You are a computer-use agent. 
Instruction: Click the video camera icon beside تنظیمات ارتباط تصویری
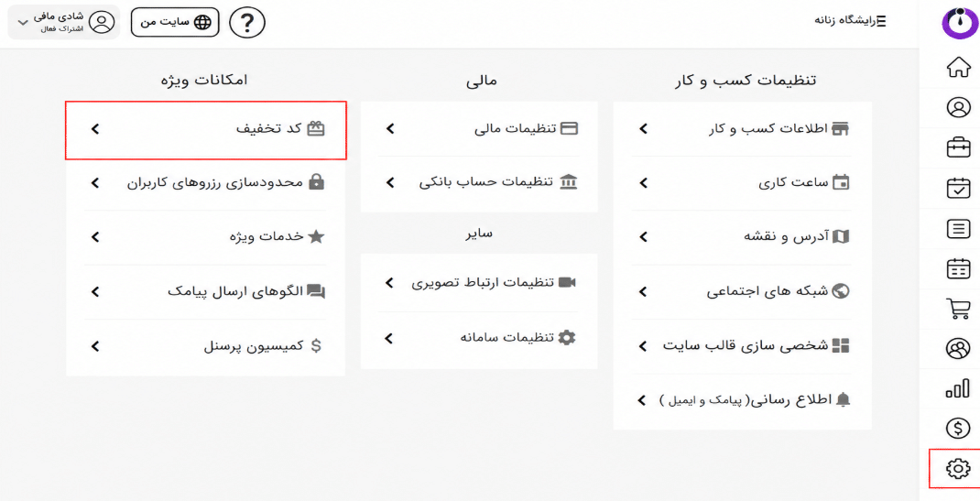[567, 282]
